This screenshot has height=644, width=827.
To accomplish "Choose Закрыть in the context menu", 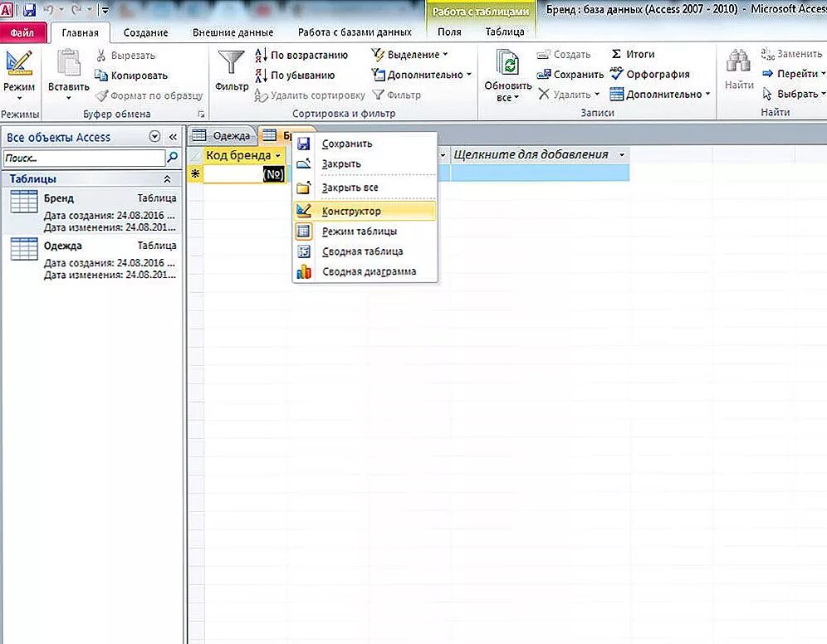I will click(365, 163).
